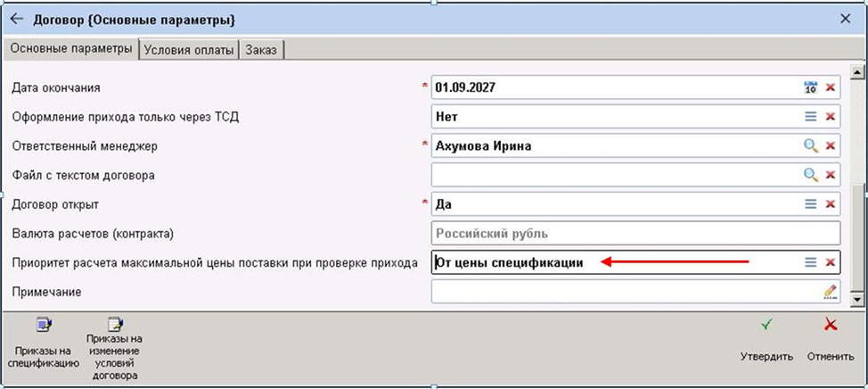Viewport: 868px width, 389px height.
Task: Open calendar picker for Дата окончания
Action: 810,87
